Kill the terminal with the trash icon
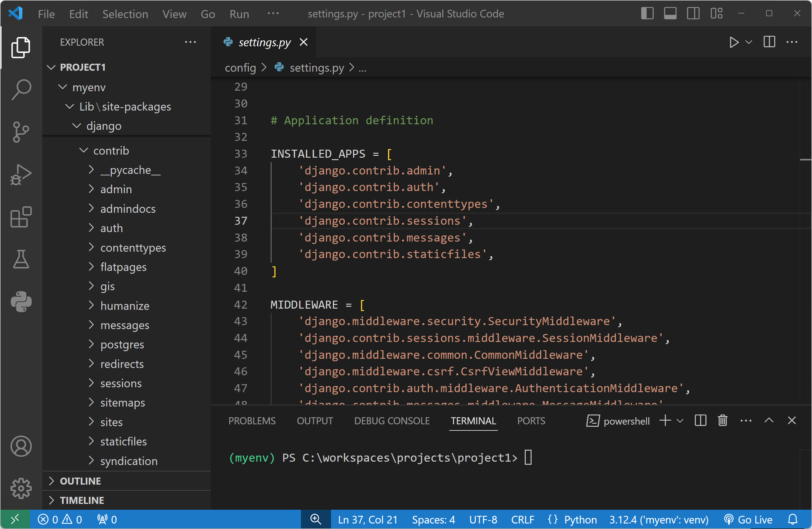This screenshot has width=812, height=529. (723, 421)
